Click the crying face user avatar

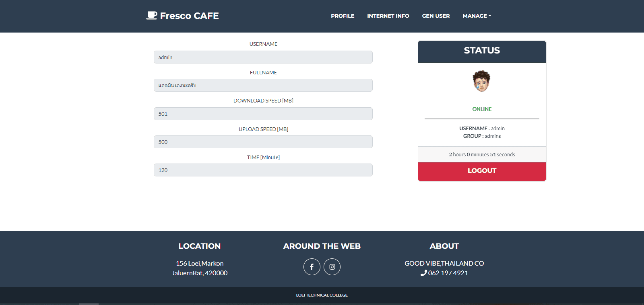click(x=481, y=81)
